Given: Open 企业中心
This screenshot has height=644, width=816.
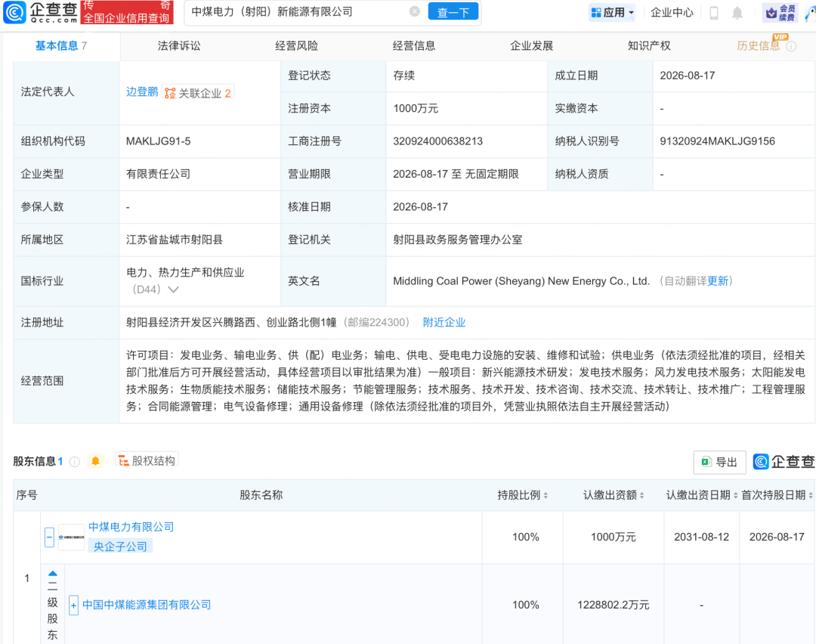Looking at the screenshot, I should coord(672,13).
